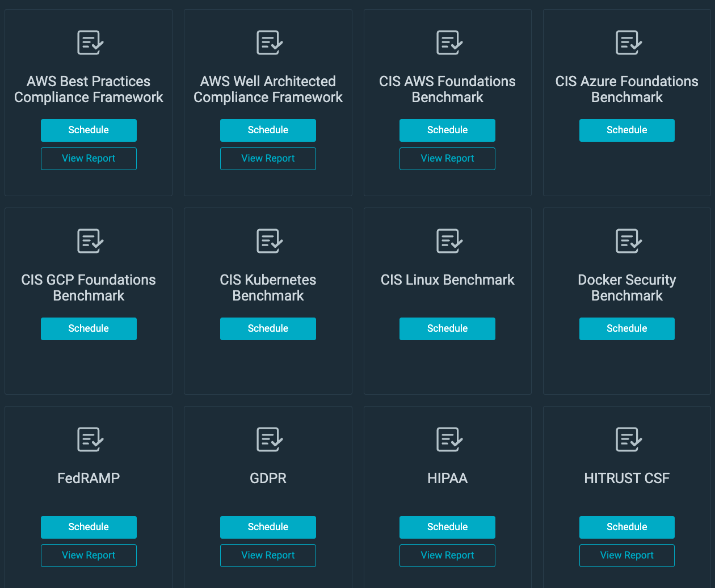The height and width of the screenshot is (588, 715).
Task: Click the HIPAA report icon
Action: [449, 439]
